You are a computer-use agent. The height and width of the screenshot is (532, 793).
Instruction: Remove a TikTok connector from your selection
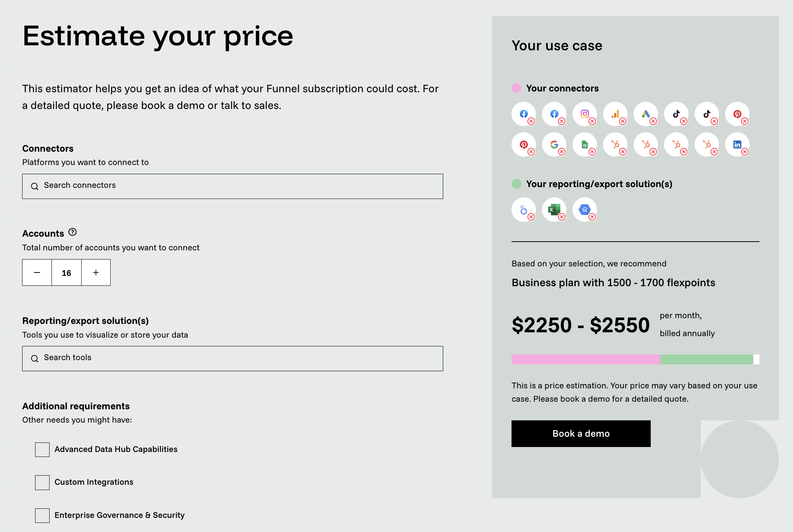point(684,121)
